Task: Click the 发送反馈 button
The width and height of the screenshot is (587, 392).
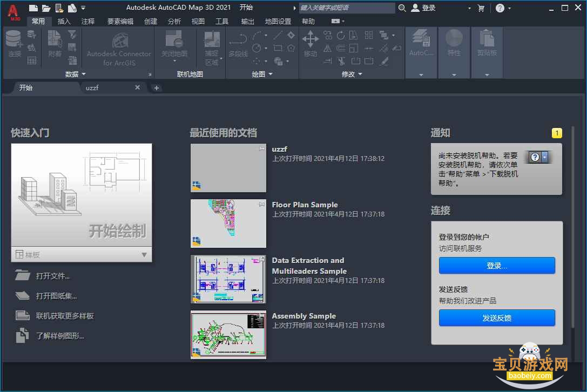Action: click(497, 318)
